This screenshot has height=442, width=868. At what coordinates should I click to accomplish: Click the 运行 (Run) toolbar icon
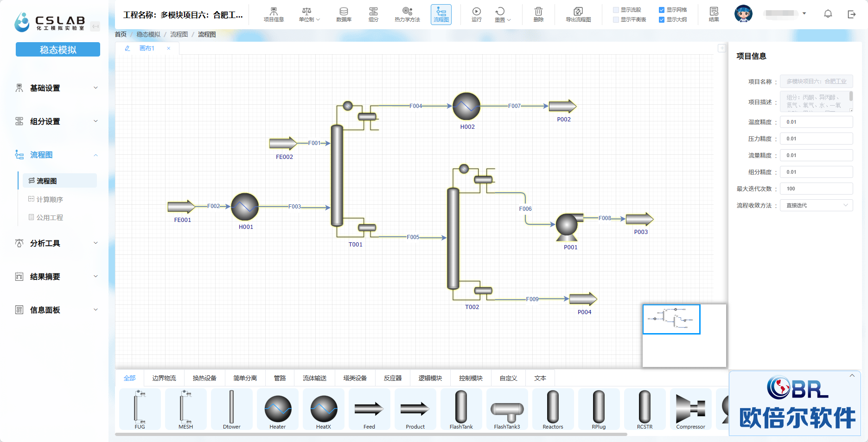476,14
